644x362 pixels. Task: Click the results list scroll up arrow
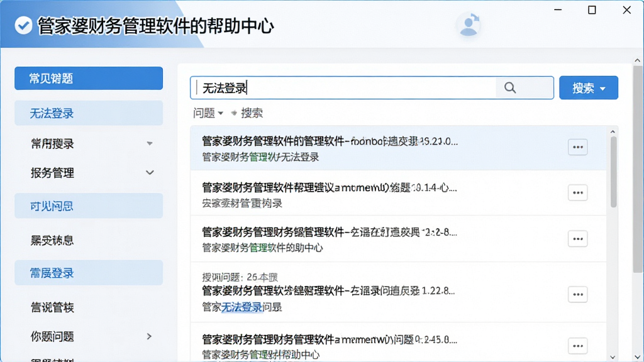click(x=613, y=132)
